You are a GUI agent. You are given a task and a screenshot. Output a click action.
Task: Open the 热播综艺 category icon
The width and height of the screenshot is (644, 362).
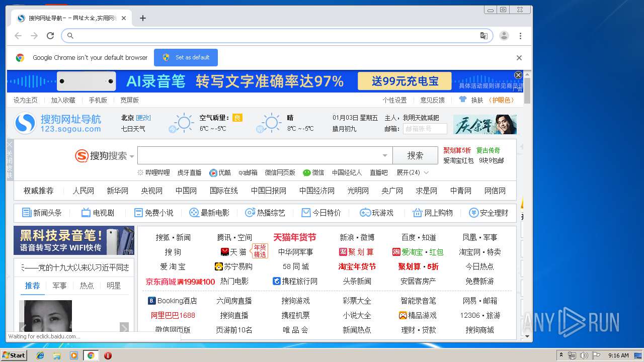coord(250,213)
